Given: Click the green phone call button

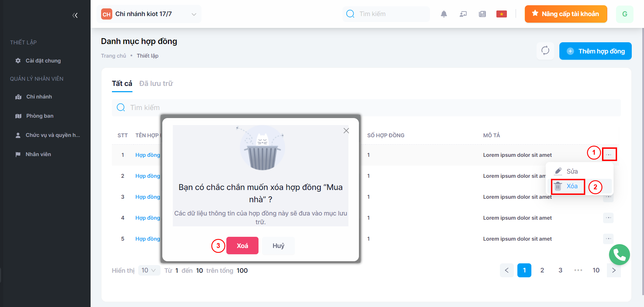Looking at the screenshot, I should click(619, 255).
